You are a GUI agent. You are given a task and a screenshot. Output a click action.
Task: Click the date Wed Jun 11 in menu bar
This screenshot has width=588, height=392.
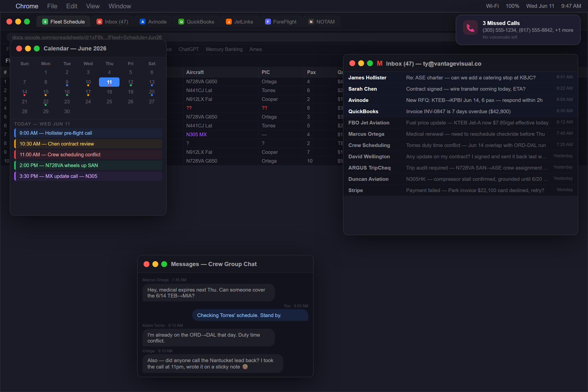(540, 6)
